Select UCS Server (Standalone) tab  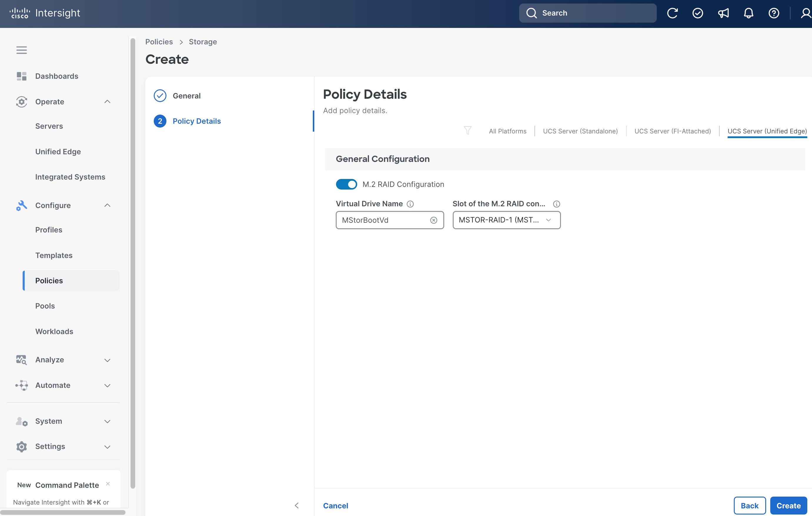pos(580,131)
